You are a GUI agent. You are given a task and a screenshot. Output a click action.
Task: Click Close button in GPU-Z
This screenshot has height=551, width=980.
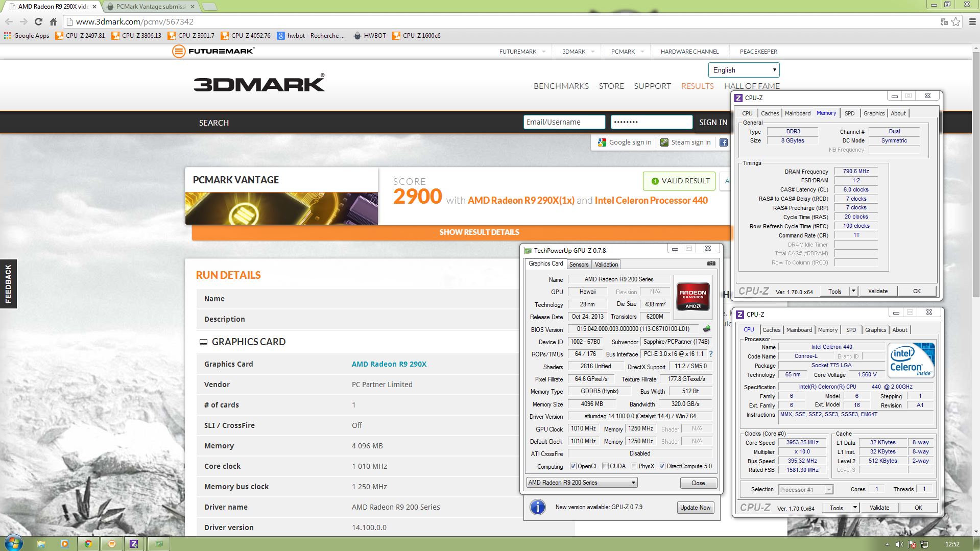[x=698, y=483]
